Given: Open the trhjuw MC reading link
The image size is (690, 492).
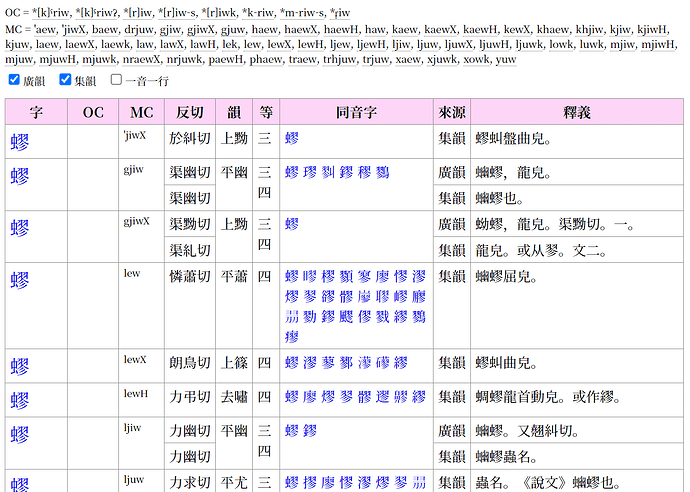Looking at the screenshot, I should (x=339, y=59).
